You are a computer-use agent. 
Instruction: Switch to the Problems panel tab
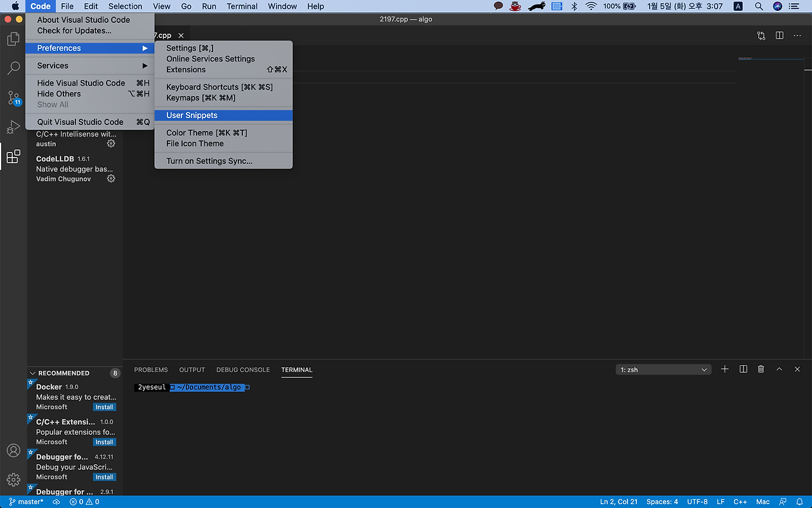coord(151,370)
